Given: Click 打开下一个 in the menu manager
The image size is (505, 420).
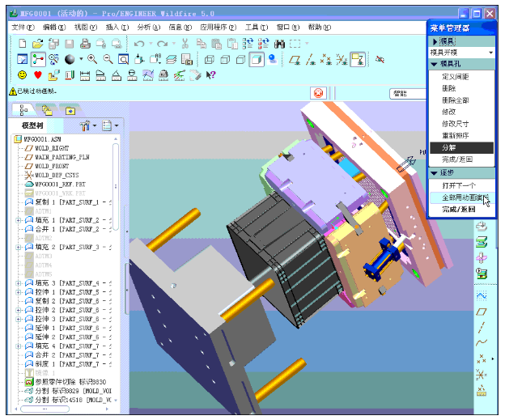Looking at the screenshot, I should pyautogui.click(x=458, y=185).
